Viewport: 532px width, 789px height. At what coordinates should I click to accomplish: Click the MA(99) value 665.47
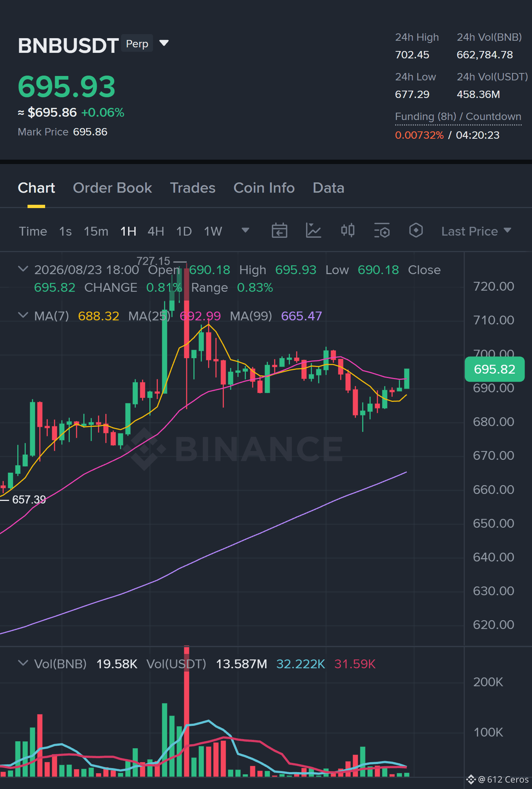302,316
